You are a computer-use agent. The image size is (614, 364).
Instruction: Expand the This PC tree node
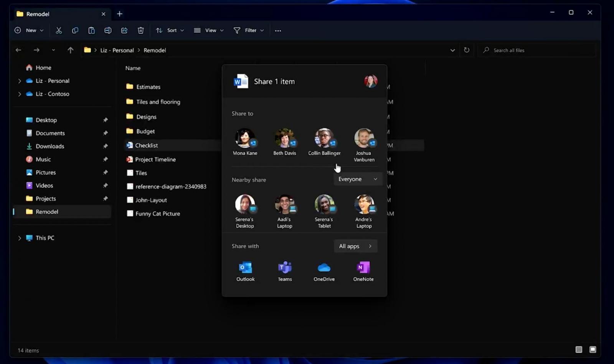pyautogui.click(x=20, y=238)
